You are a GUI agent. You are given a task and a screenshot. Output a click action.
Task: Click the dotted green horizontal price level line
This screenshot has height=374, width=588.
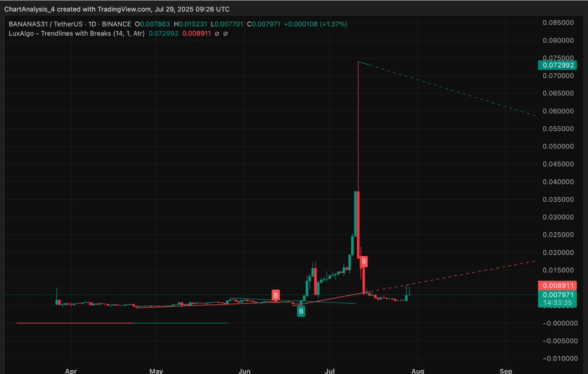(171, 294)
